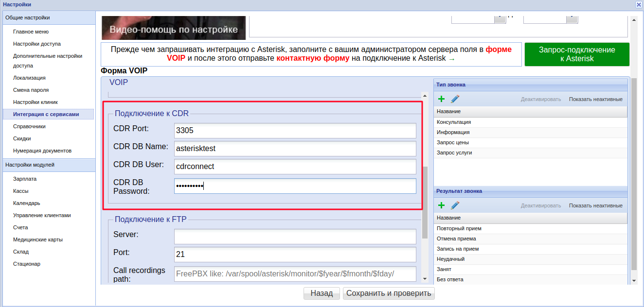Screen dimensions: 644x307
Task: Select Неудачный result row
Action: tap(531, 259)
